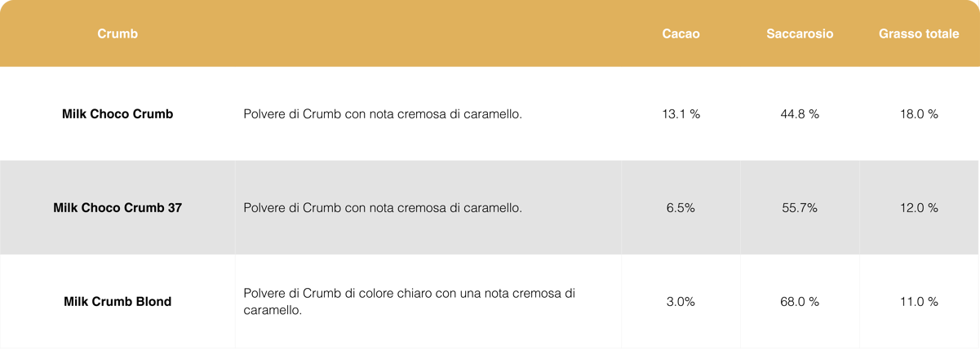Select the 68.0 % Saccarosio cell

(800, 302)
